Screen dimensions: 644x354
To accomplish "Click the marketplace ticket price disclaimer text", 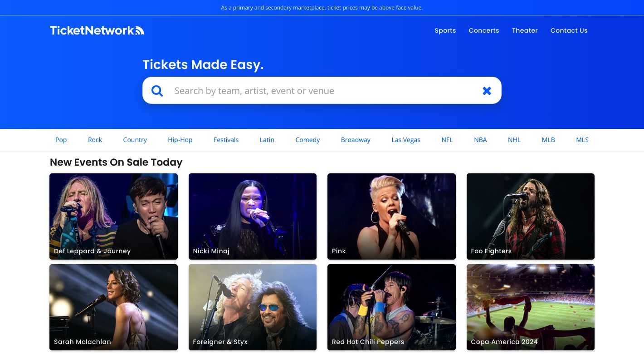I will click(x=322, y=8).
